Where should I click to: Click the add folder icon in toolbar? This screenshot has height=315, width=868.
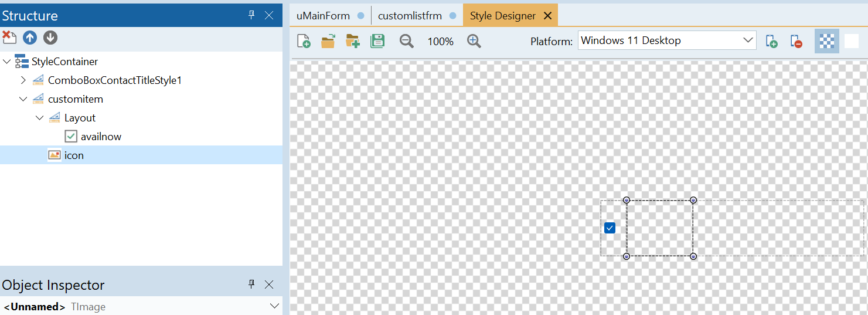click(x=353, y=41)
